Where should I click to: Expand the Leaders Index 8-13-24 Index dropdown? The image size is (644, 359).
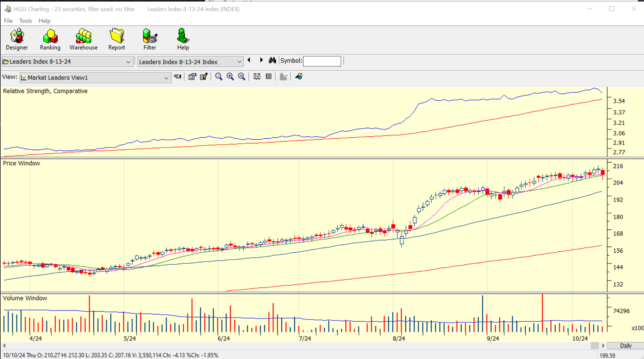coord(239,62)
